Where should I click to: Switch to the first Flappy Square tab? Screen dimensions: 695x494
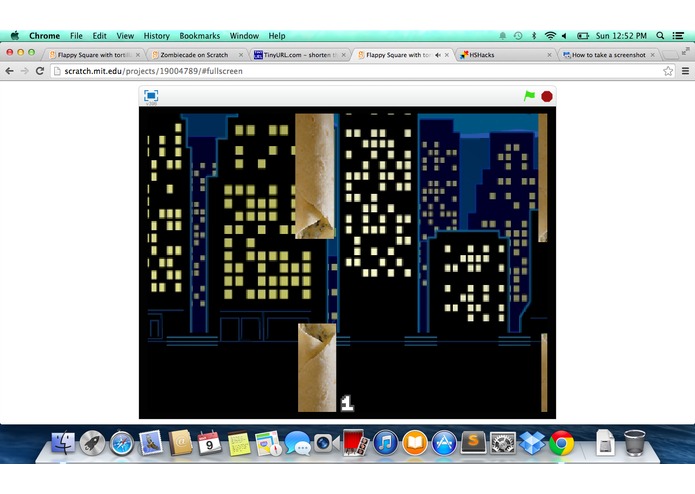coord(93,55)
